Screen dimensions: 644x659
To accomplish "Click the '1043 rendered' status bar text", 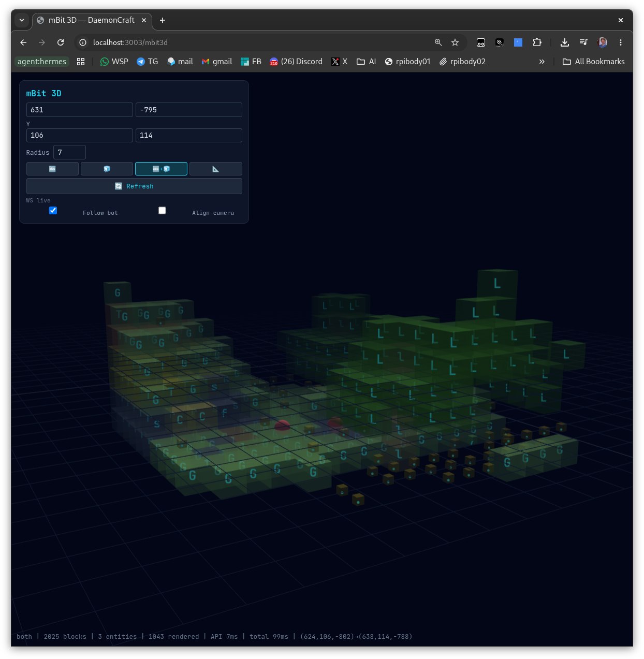I will pyautogui.click(x=174, y=637).
